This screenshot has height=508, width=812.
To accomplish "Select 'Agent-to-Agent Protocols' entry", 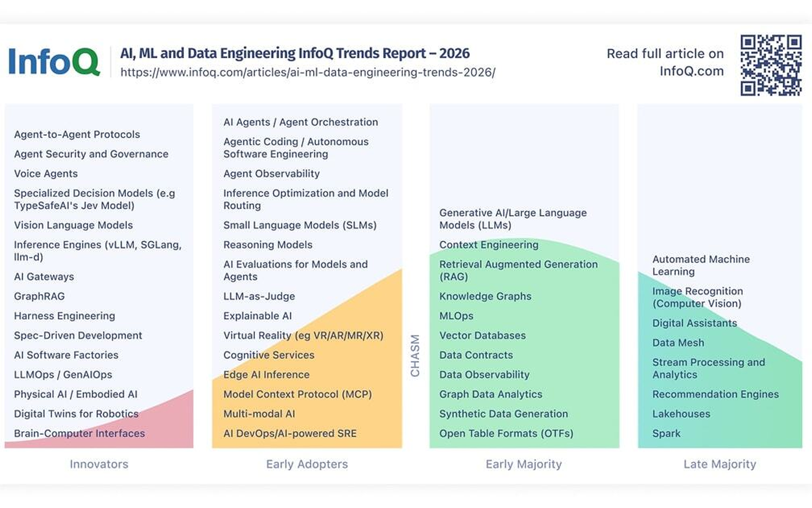I will 77,135.
